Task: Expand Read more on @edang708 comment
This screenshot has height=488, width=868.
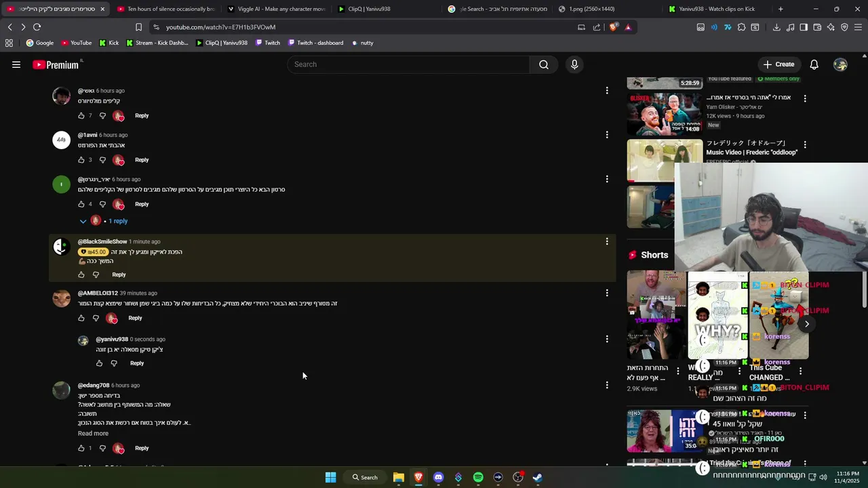Action: coord(93,434)
